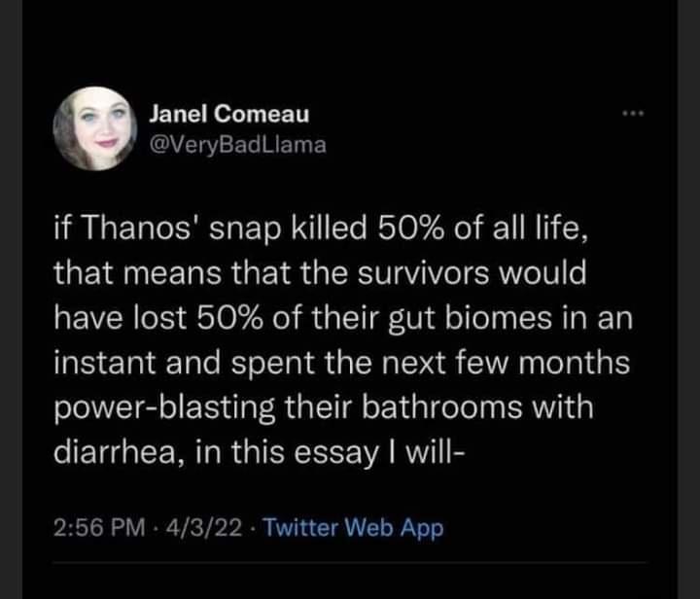This screenshot has width=700, height=599.
Task: Open the Janel Comeau display name link
Action: [228, 114]
